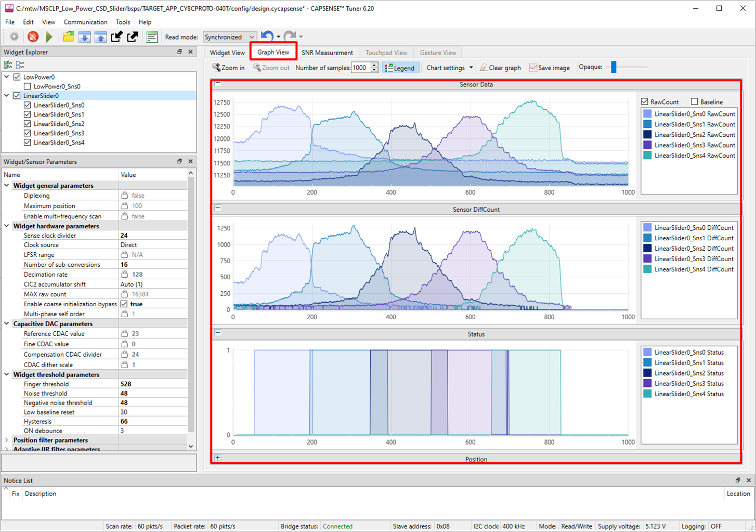756x532 pixels.
Task: Expand the Position chart section
Action: pyautogui.click(x=218, y=458)
